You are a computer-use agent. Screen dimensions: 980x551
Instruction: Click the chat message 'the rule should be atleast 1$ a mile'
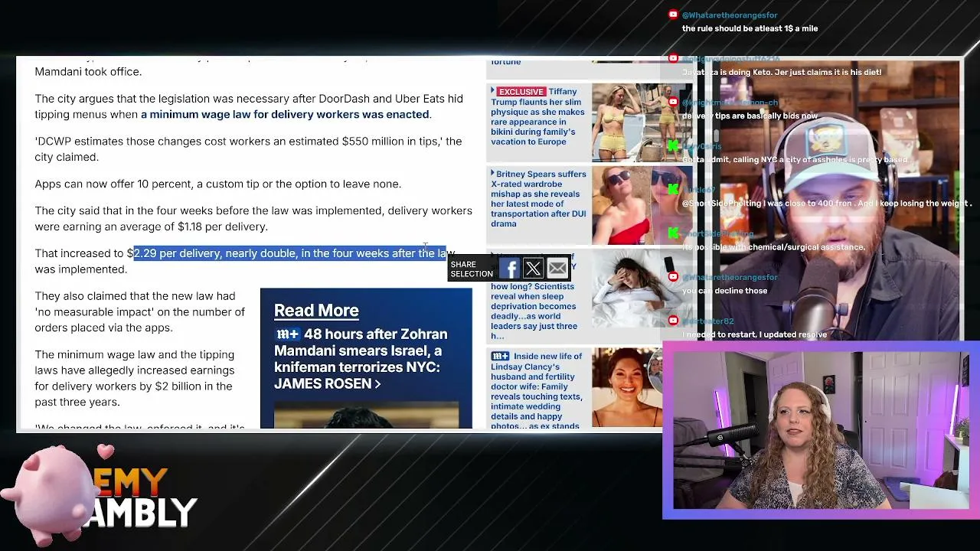(750, 28)
